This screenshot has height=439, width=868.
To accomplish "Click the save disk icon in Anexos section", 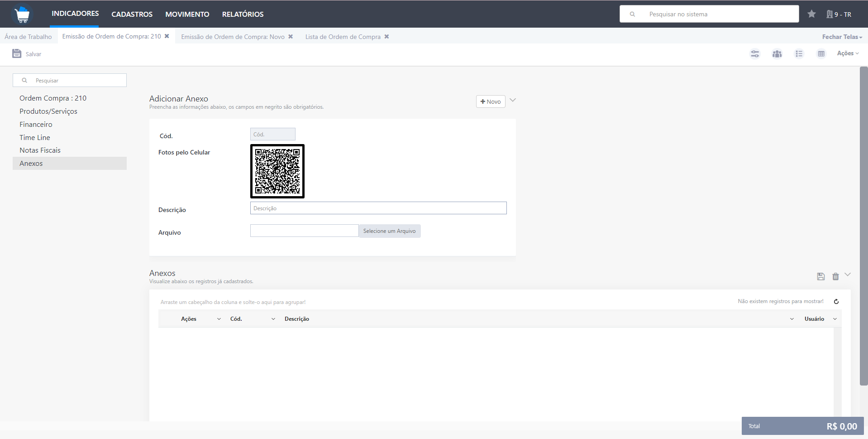I will pyautogui.click(x=821, y=276).
